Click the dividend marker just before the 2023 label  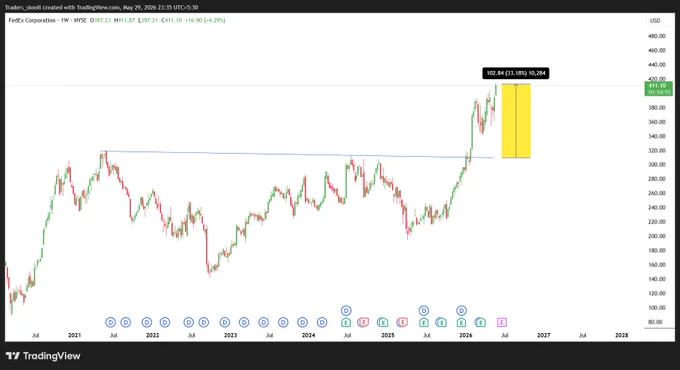coord(225,322)
